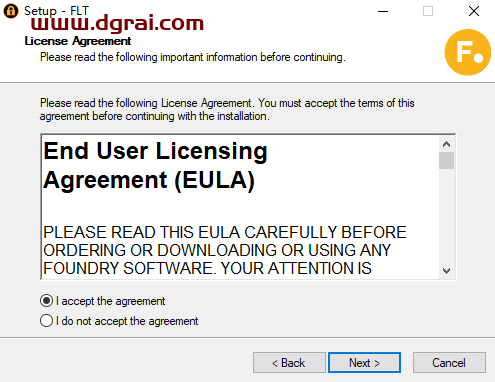Image resolution: width=495 pixels, height=382 pixels.
Task: Click the license box scrollbar thumb
Action: (x=446, y=161)
